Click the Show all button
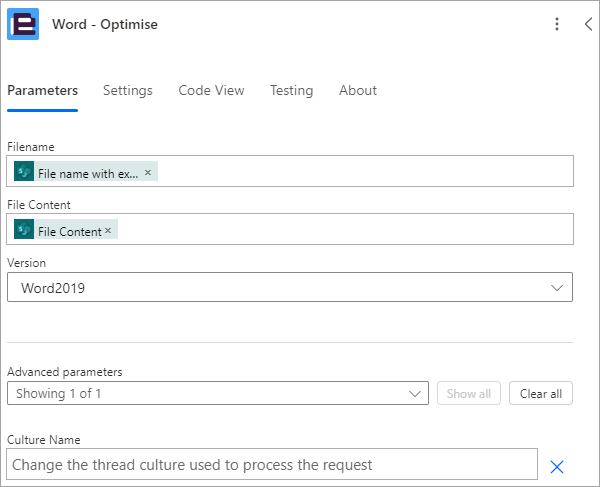Viewport: 600px width, 487px height. coord(469,393)
